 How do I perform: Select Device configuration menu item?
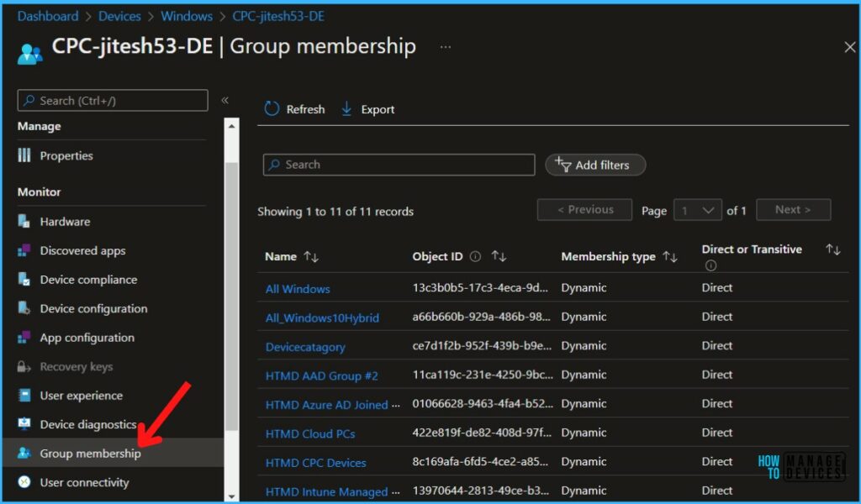pos(92,308)
